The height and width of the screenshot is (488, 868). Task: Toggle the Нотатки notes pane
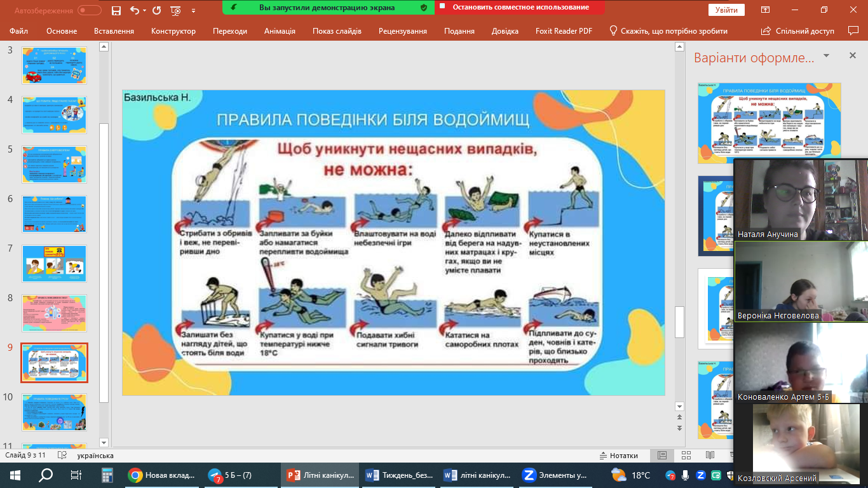[x=619, y=456]
